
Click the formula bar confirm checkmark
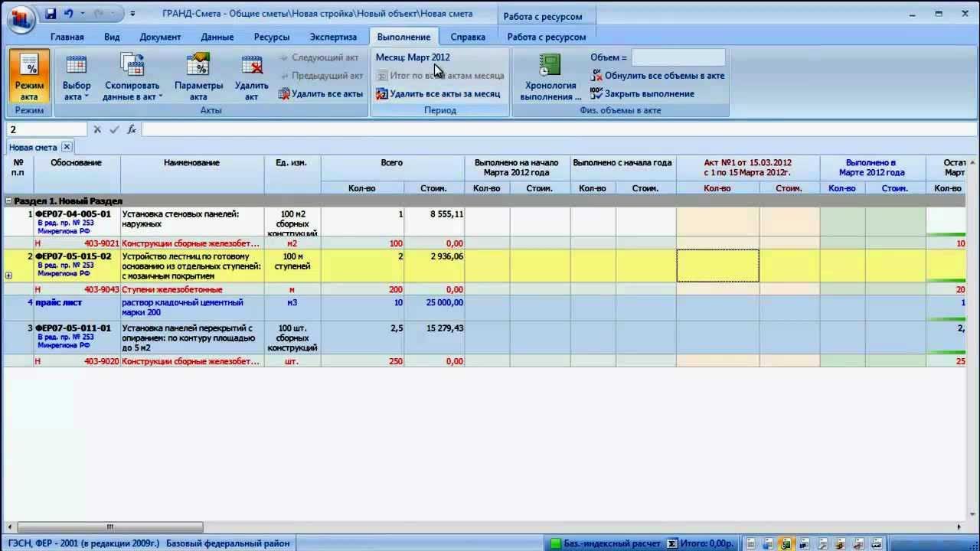pyautogui.click(x=114, y=129)
